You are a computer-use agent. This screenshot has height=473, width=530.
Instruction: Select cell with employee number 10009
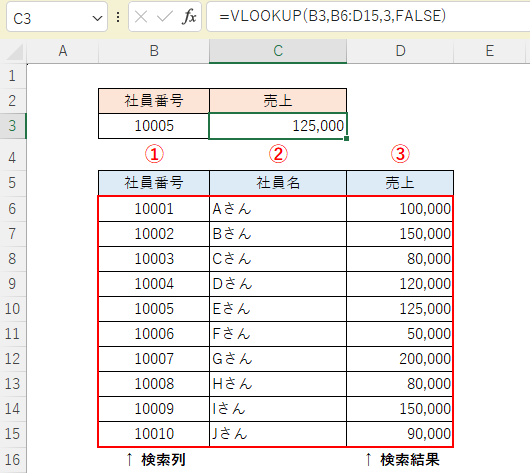point(154,409)
